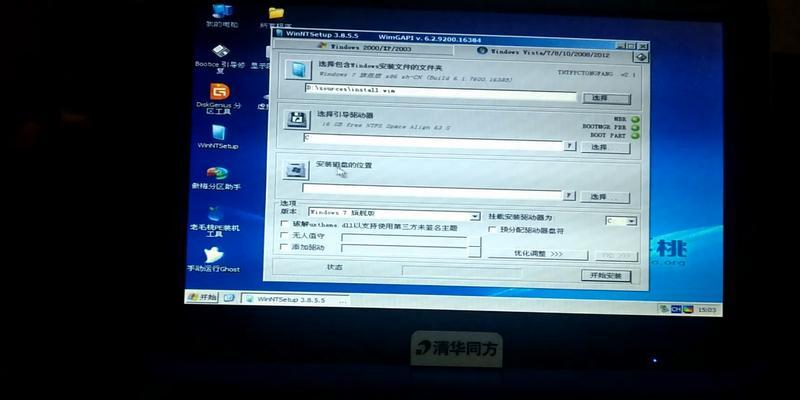
Task: Click the add drivers path field
Action: click(x=404, y=250)
